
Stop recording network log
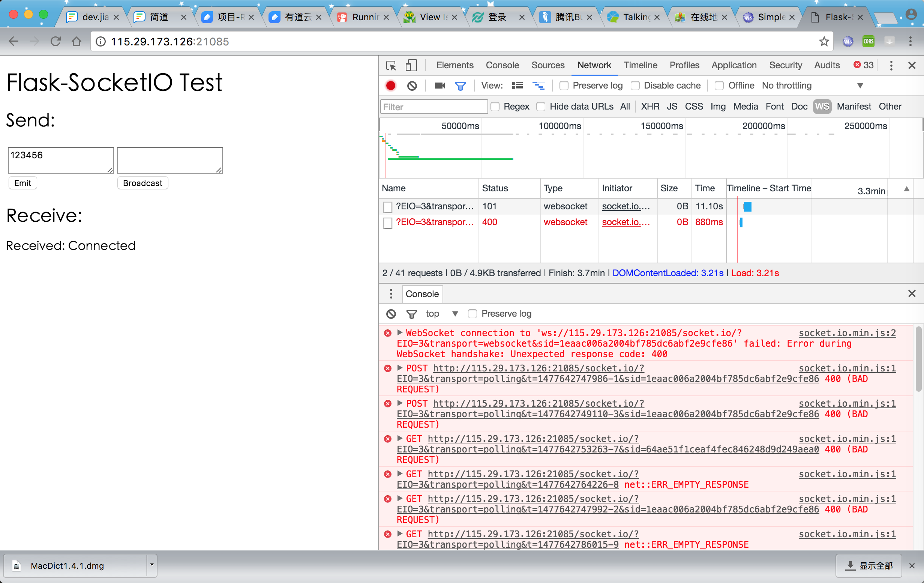click(x=391, y=85)
